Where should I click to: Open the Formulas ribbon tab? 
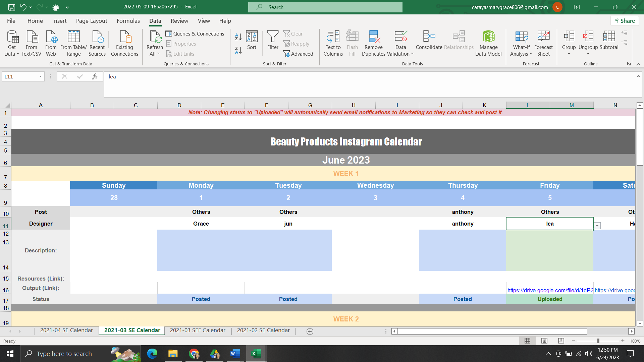128,21
